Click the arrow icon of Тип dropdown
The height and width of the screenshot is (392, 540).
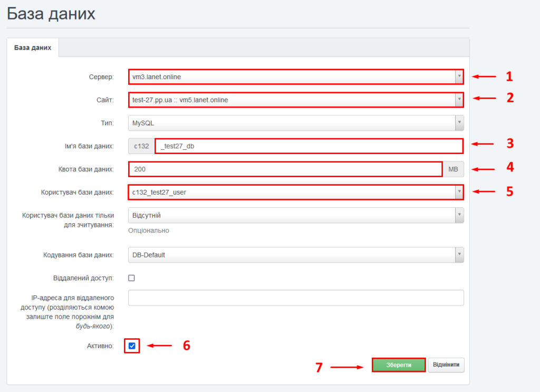click(x=459, y=123)
